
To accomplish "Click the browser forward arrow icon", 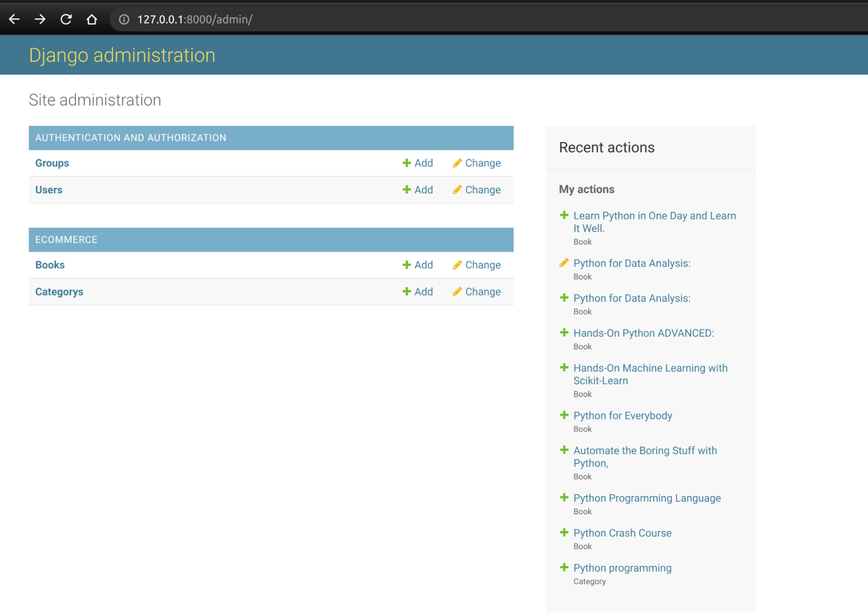I will tap(40, 19).
